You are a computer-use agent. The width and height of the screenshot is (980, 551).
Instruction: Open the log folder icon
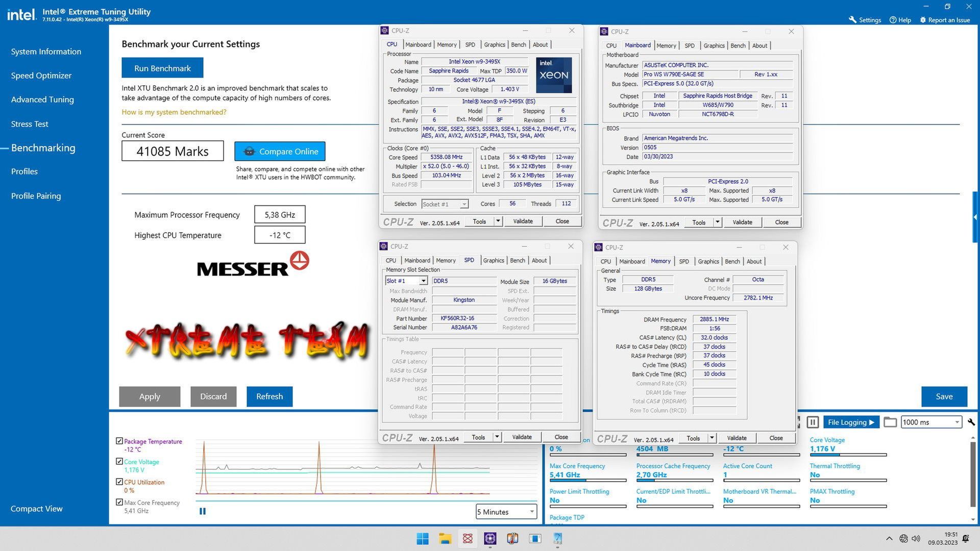click(x=890, y=422)
